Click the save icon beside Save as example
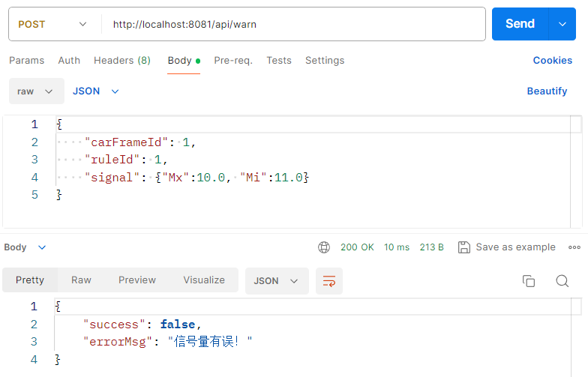The height and width of the screenshot is (377, 588). coord(463,247)
